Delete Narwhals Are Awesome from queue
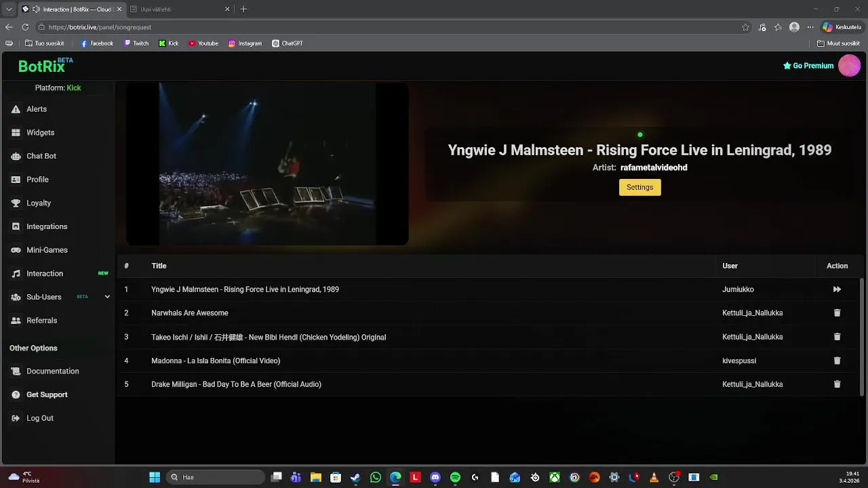Viewport: 868px width, 488px height. point(837,313)
